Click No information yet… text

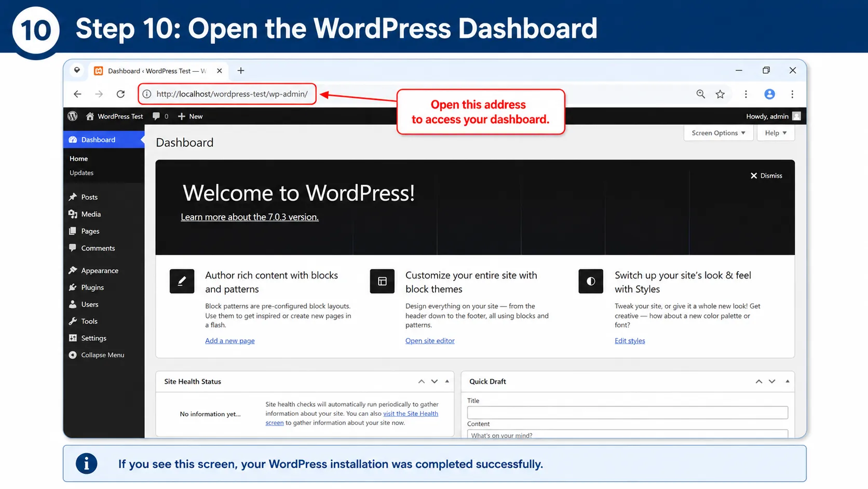[x=210, y=414]
